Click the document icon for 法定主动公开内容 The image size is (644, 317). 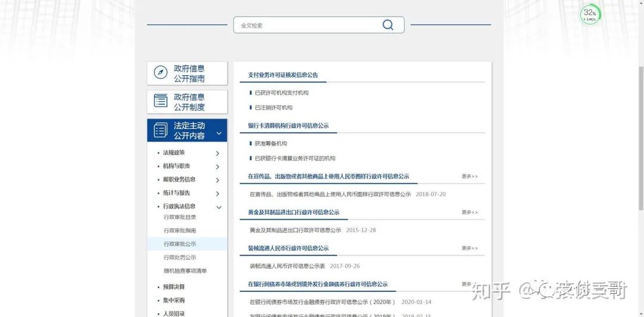[160, 130]
